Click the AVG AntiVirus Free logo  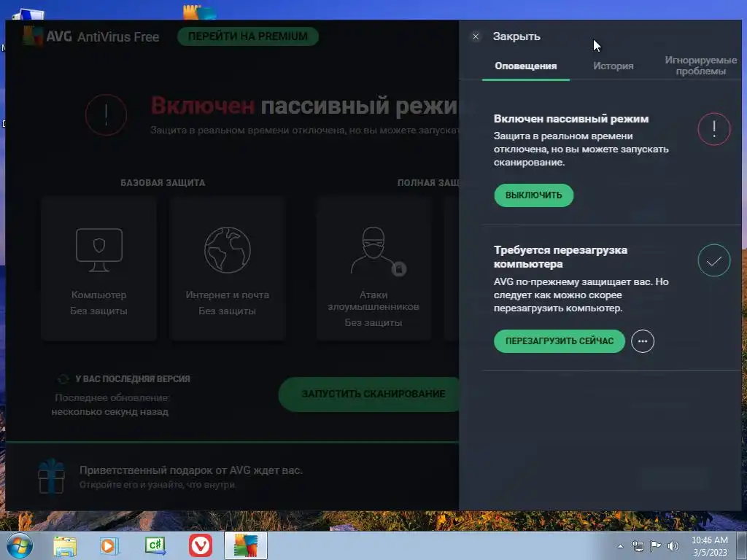tap(91, 36)
